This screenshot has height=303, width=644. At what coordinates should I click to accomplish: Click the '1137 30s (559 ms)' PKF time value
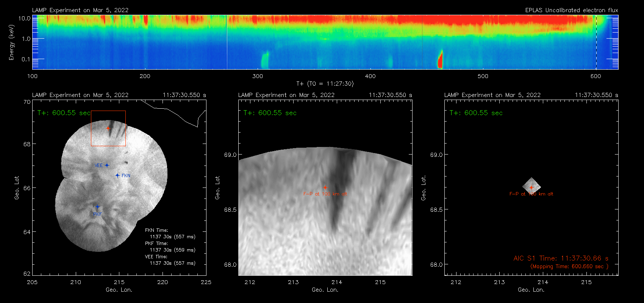click(x=173, y=250)
